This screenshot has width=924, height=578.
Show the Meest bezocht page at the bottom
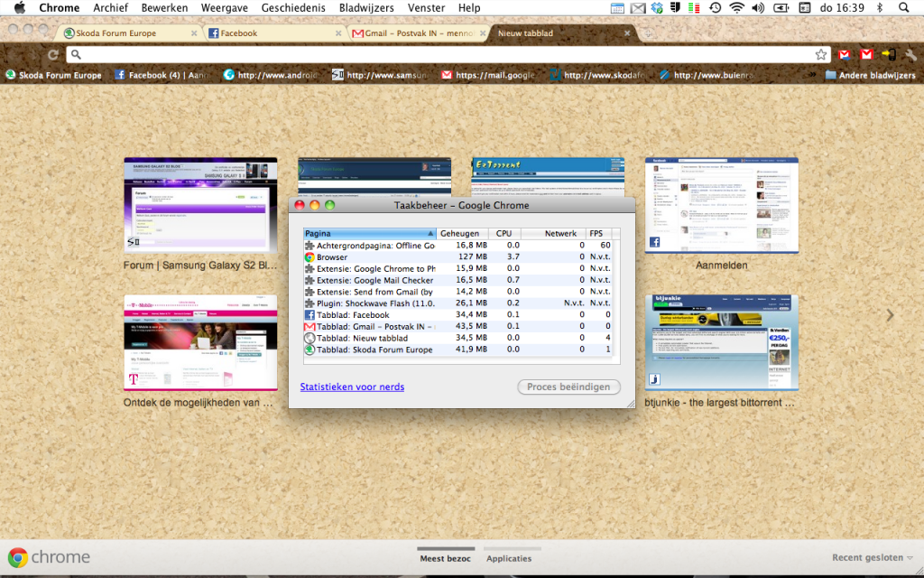point(446,558)
